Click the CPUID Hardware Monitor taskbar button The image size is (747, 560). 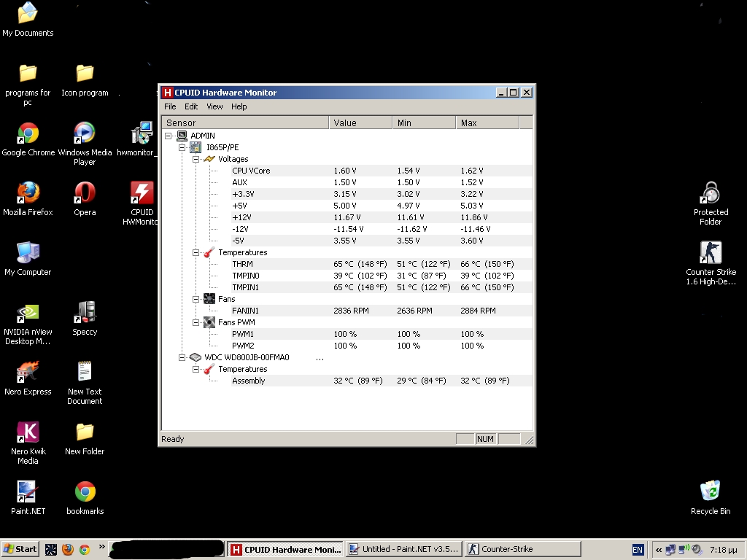click(x=285, y=549)
